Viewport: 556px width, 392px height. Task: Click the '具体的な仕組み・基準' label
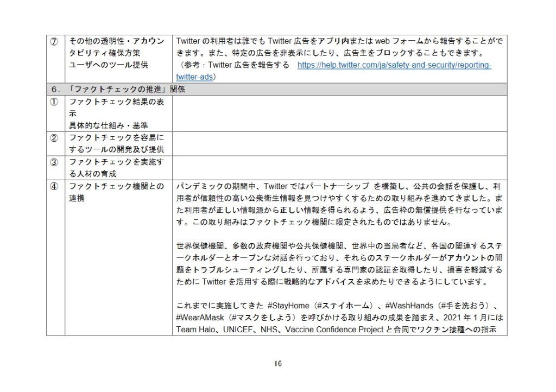[x=104, y=125]
